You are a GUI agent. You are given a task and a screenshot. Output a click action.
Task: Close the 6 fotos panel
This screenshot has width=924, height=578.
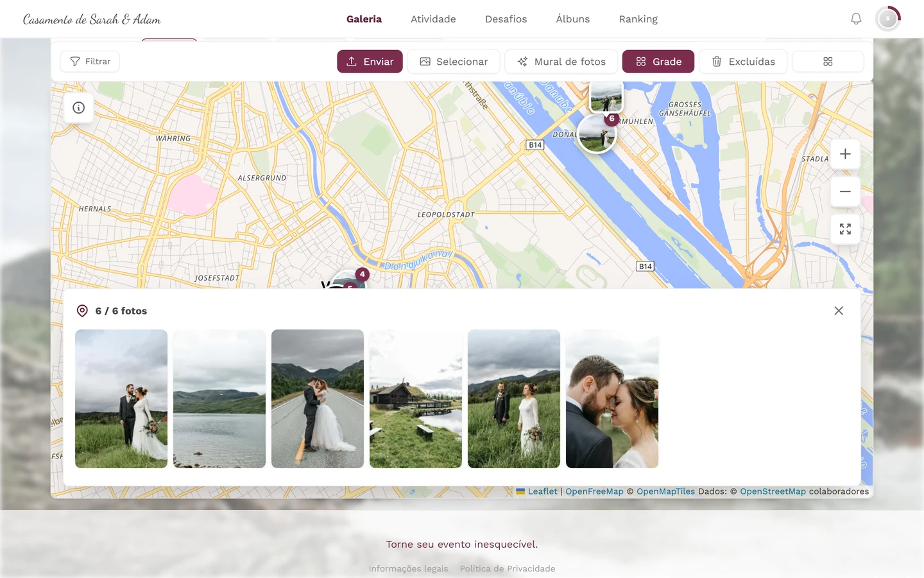click(839, 311)
